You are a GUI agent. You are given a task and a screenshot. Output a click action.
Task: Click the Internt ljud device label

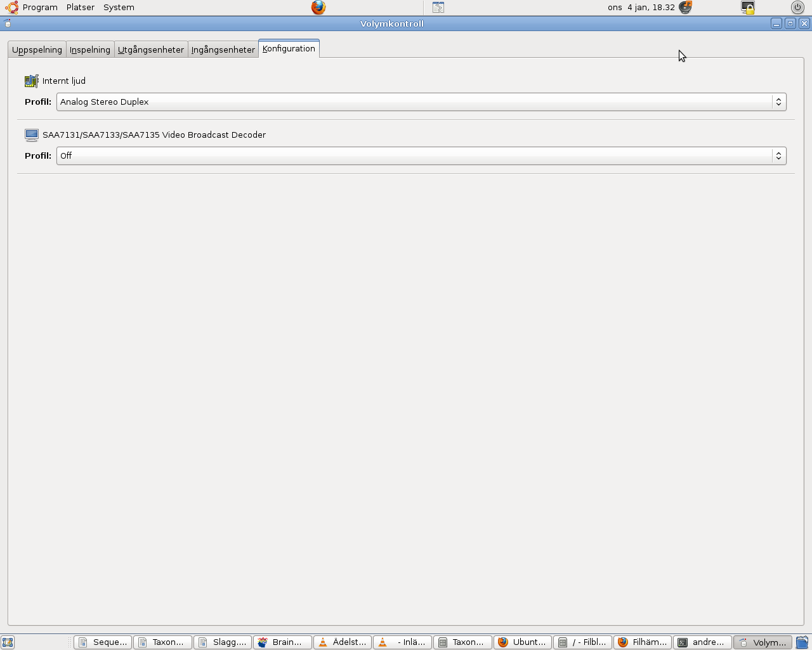tap(64, 81)
